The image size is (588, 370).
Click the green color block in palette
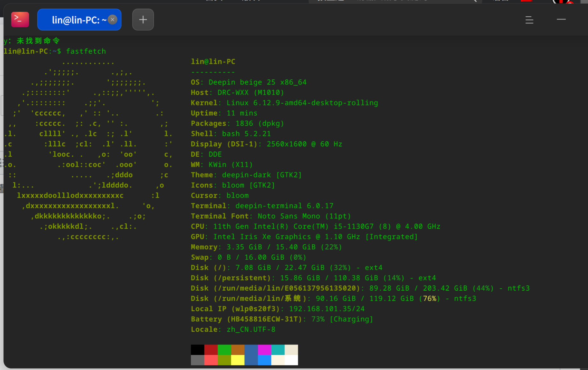[224, 350]
